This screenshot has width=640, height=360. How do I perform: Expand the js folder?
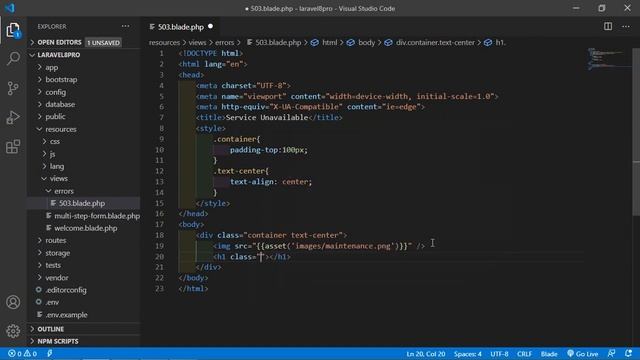[x=52, y=154]
